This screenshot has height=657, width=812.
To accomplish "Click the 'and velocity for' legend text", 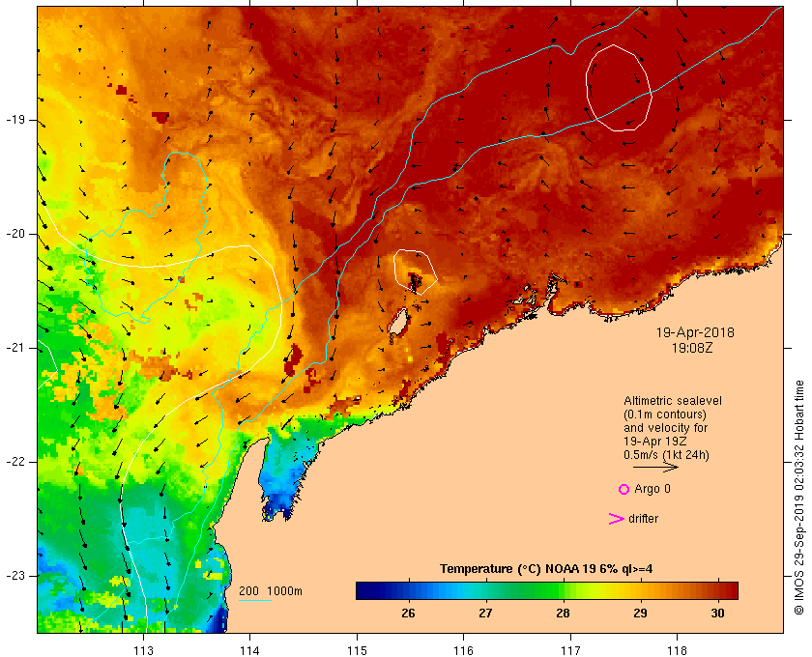I will tap(665, 428).
